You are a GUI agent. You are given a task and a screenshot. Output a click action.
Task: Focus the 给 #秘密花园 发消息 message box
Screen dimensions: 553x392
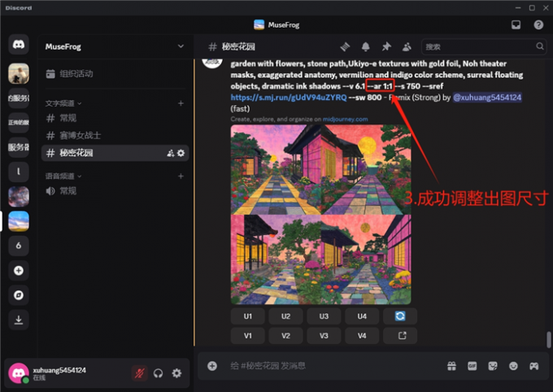(x=332, y=366)
